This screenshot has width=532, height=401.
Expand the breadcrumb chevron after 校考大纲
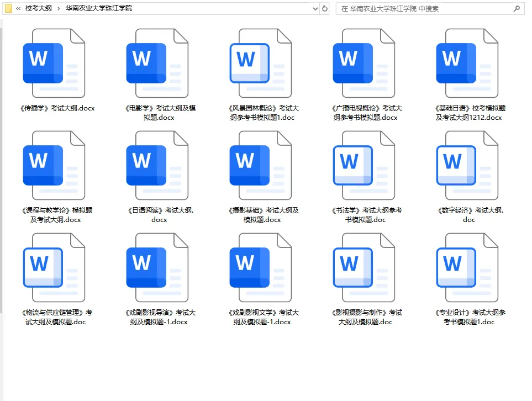[x=59, y=8]
